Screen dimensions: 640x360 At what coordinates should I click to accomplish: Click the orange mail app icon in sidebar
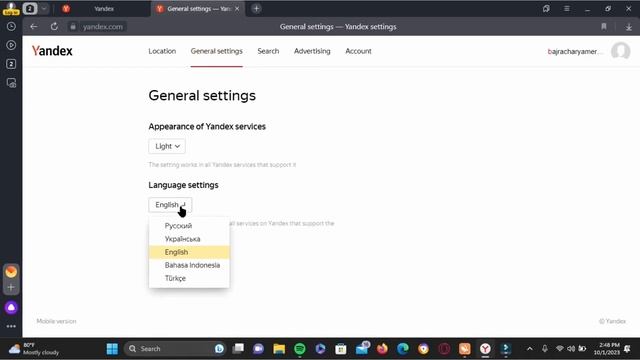tap(11, 272)
